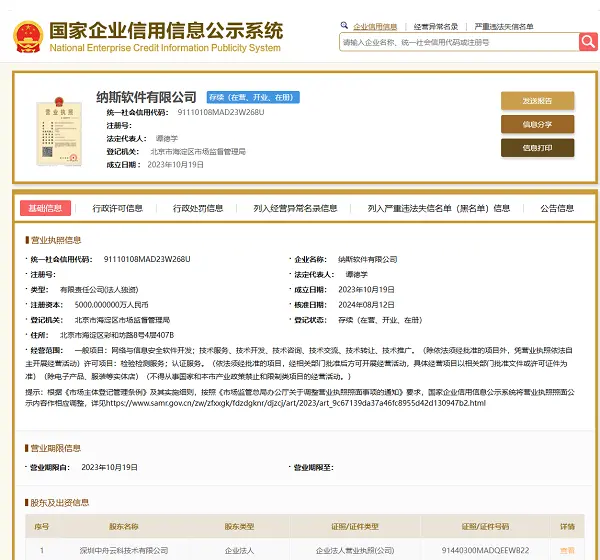
Task: Click the credit code under the company title
Action: pos(221,112)
